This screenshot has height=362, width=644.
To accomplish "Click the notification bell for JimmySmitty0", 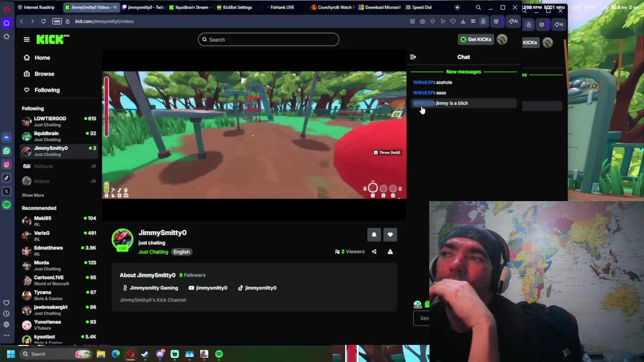I will tap(374, 235).
